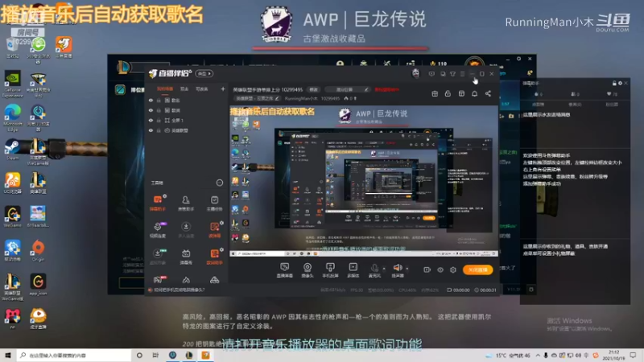
Task: Toggle the lock on the 英雄联盟 source
Action: 159,130
